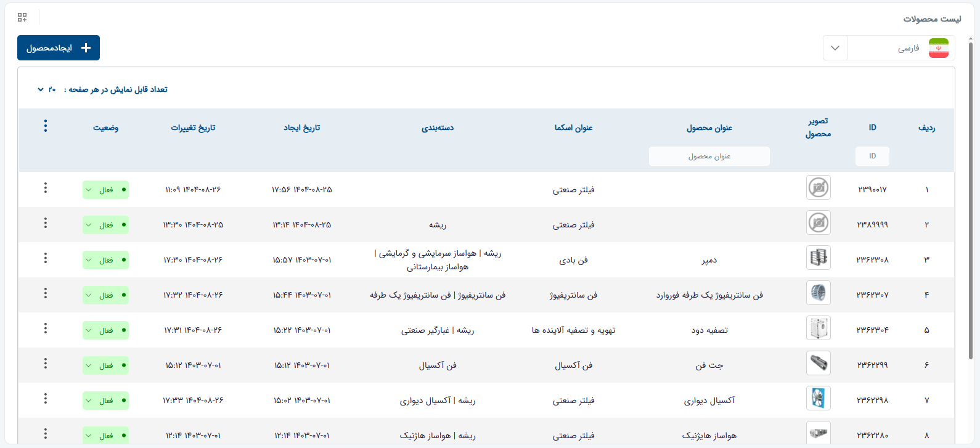980x448 pixels.
Task: Click the دمپر product thumbnail
Action: (819, 258)
